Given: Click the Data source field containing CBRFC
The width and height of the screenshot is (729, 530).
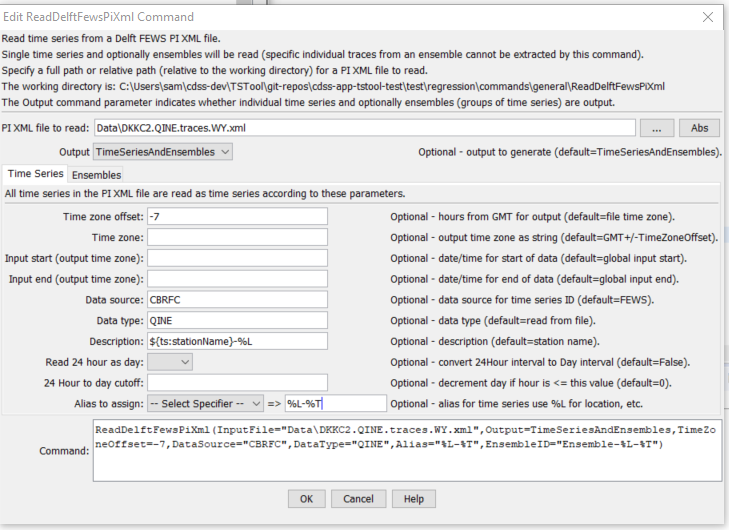Looking at the screenshot, I should point(237,300).
